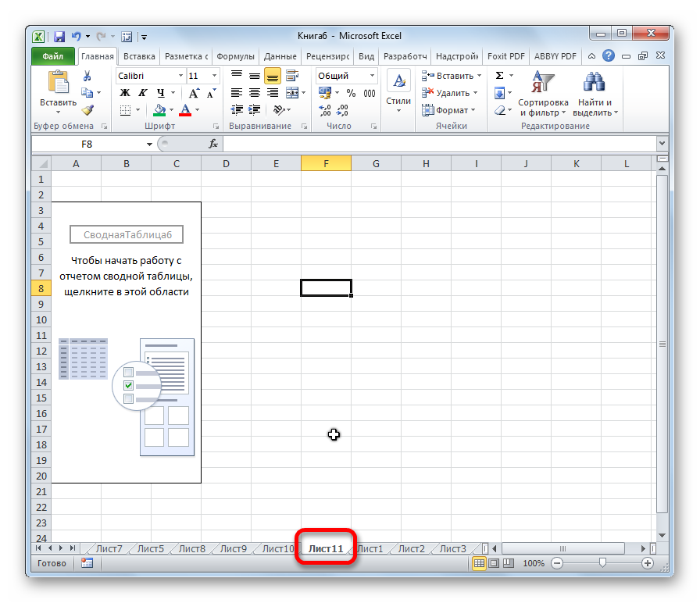Align text left
This screenshot has width=700, height=603.
tap(237, 93)
